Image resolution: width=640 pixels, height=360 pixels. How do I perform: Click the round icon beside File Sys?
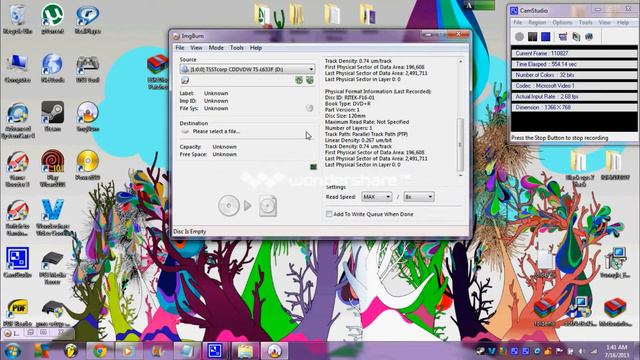(x=309, y=108)
